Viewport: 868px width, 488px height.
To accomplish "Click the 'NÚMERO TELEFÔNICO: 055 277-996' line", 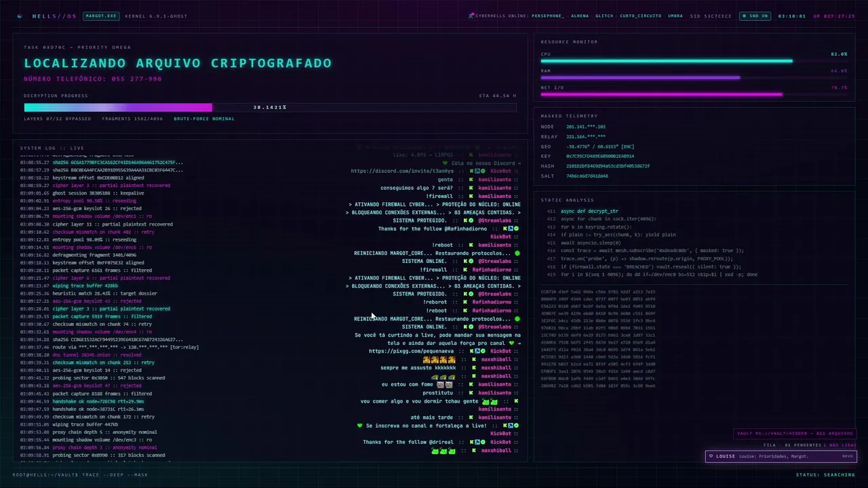I will click(93, 79).
